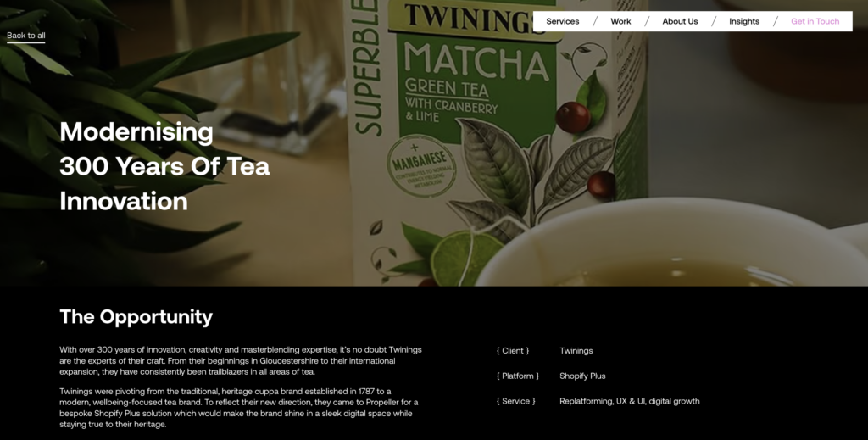Click the Manganese circular badge on tea box
This screenshot has width=868, height=440.
422,167
